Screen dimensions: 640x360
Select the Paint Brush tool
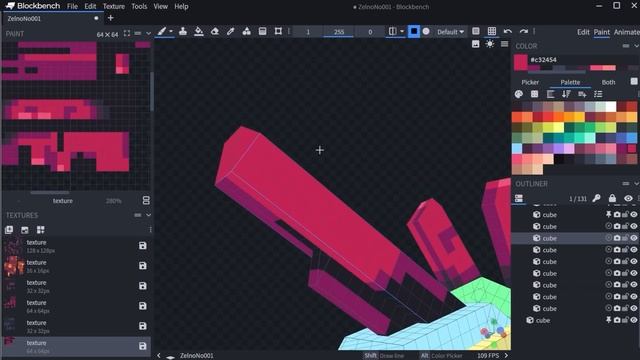[x=162, y=31]
